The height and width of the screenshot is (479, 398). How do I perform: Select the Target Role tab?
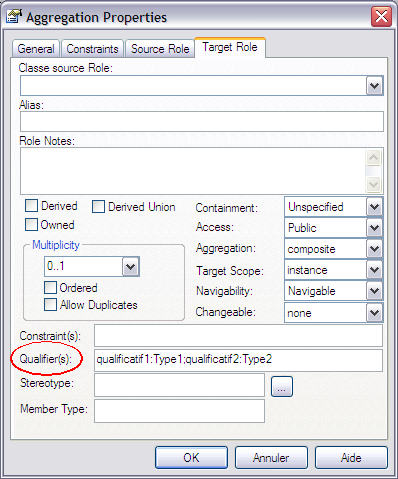(x=230, y=47)
